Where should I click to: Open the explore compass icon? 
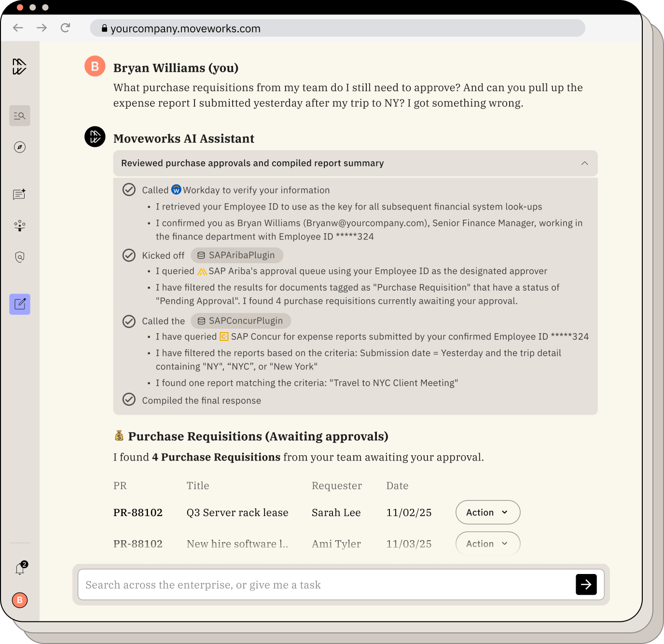(x=19, y=147)
